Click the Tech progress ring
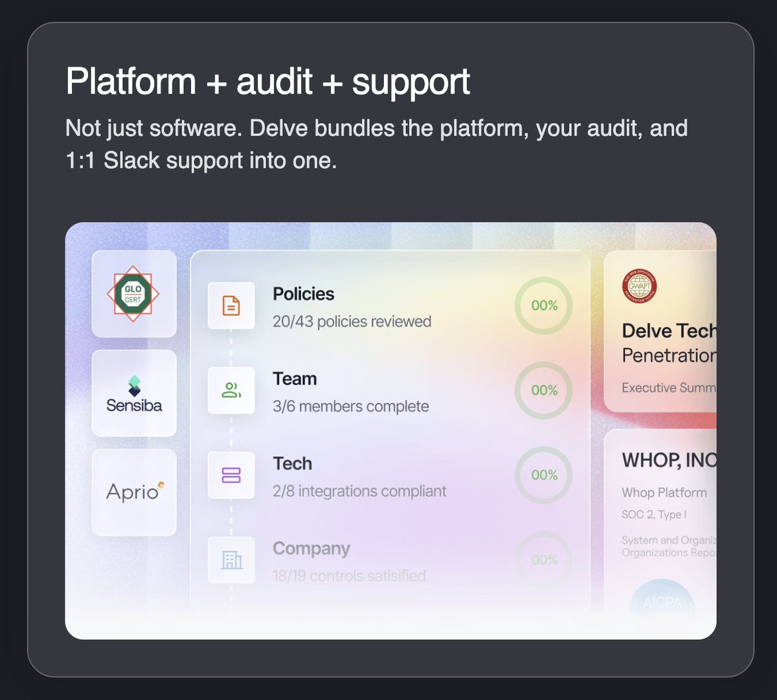This screenshot has width=777, height=700. point(544,475)
